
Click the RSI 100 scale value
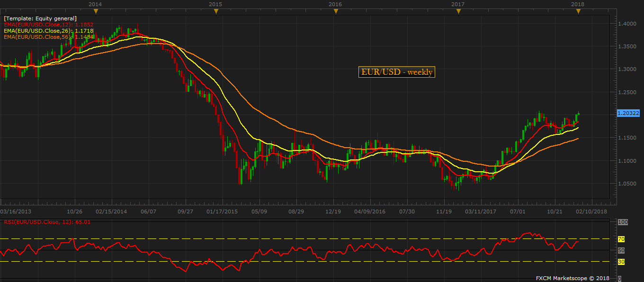point(623,222)
